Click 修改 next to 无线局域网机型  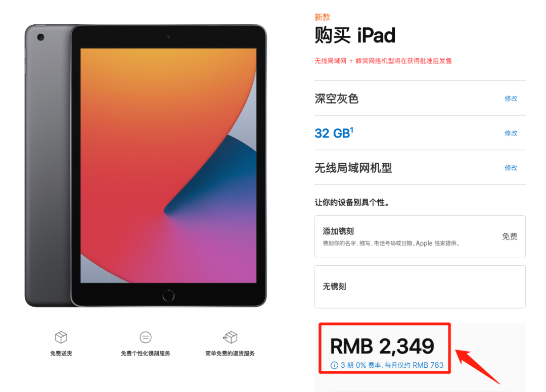(511, 168)
